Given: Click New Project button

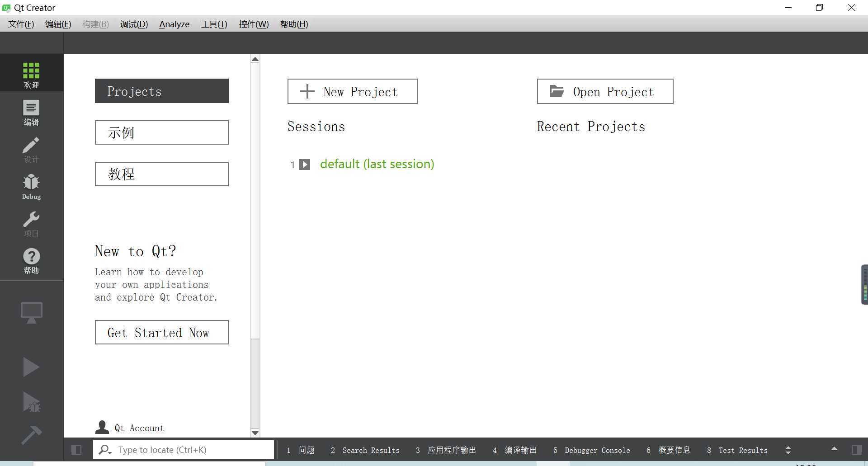Looking at the screenshot, I should pyautogui.click(x=352, y=91).
